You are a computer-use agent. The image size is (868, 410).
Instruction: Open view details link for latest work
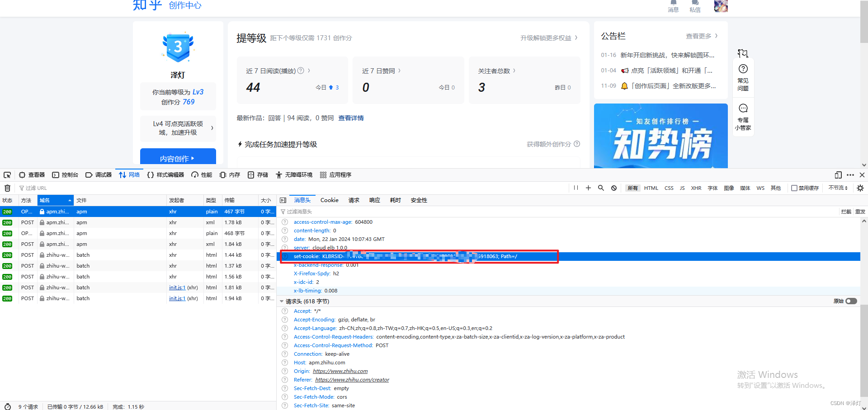point(351,118)
